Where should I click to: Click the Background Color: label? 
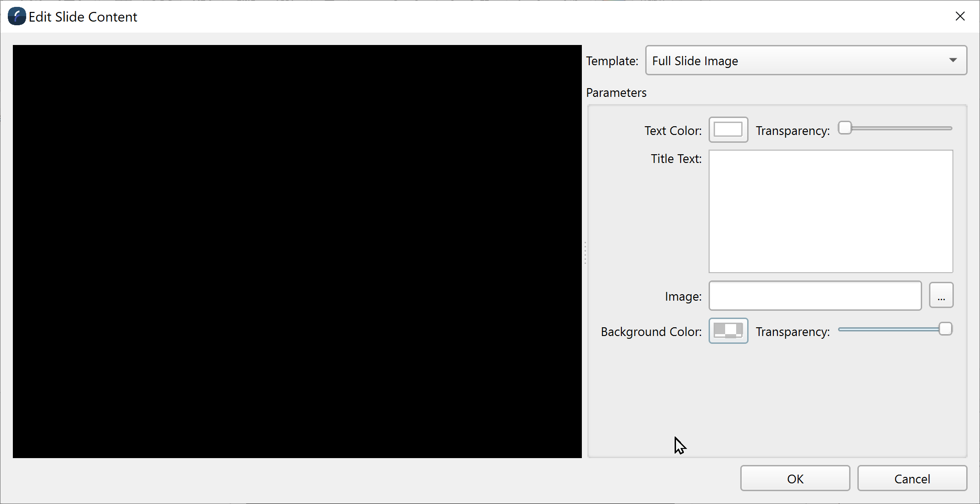pyautogui.click(x=651, y=332)
